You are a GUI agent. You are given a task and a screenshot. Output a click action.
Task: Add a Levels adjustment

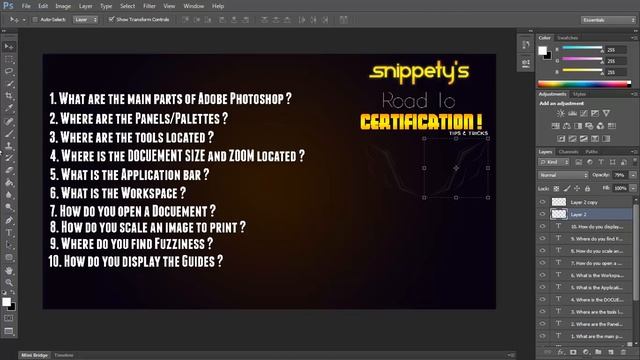pyautogui.click(x=573, y=113)
